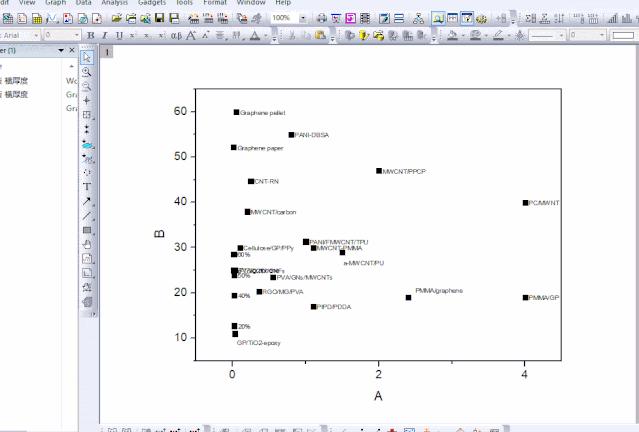Viewport: 639px width, 432px height.
Task: Click the Project Explorer toolbar icon
Action: pos(438,18)
